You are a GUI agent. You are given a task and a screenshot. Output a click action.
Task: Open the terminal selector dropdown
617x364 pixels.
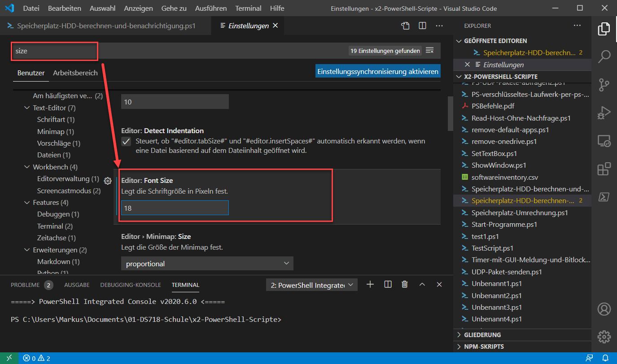coord(311,284)
